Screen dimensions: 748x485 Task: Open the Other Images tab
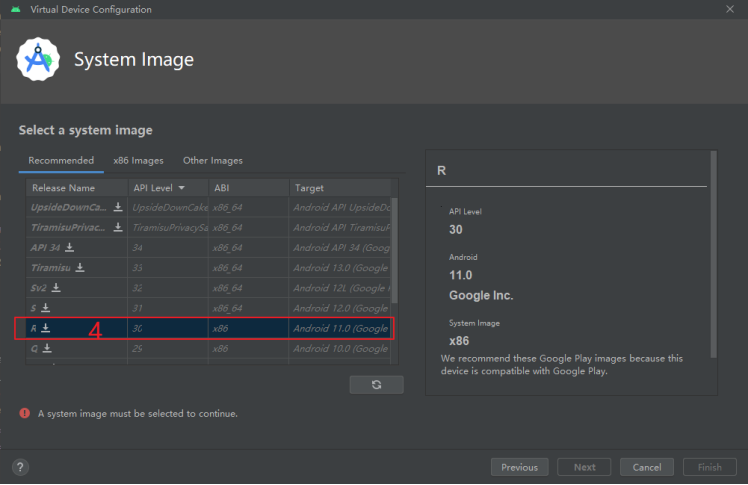[213, 161]
